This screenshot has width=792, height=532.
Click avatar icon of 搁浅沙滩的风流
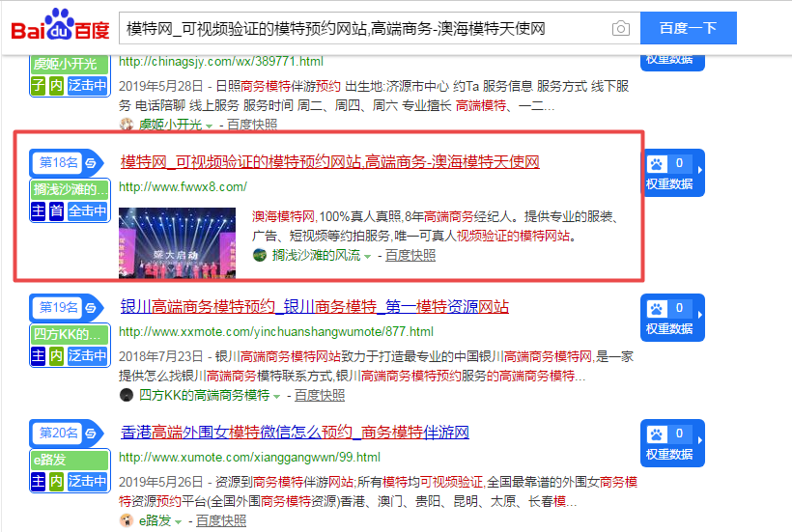[x=260, y=256]
